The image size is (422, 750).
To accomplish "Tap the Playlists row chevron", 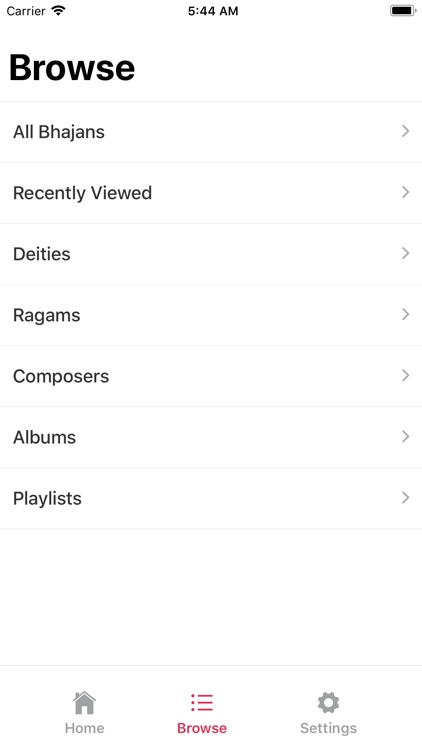I will 406,497.
